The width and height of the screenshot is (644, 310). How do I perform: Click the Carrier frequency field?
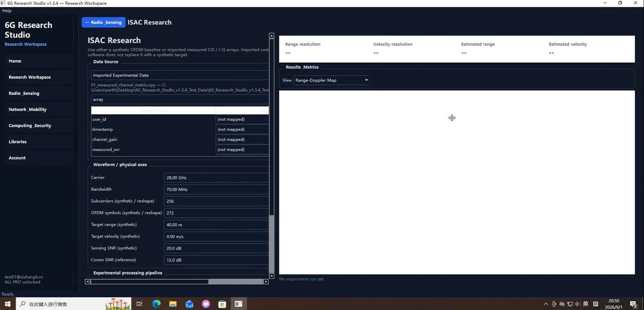[x=216, y=177]
